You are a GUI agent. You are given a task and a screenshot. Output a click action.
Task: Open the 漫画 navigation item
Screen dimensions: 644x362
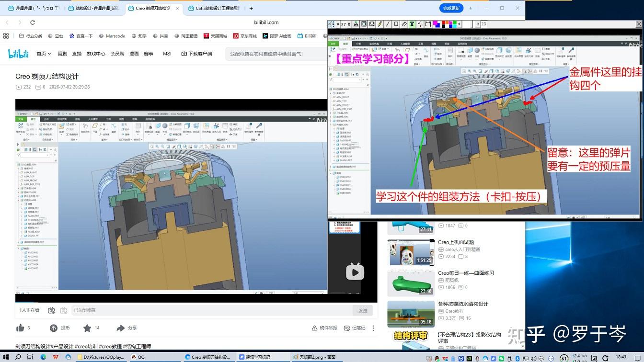tap(134, 54)
